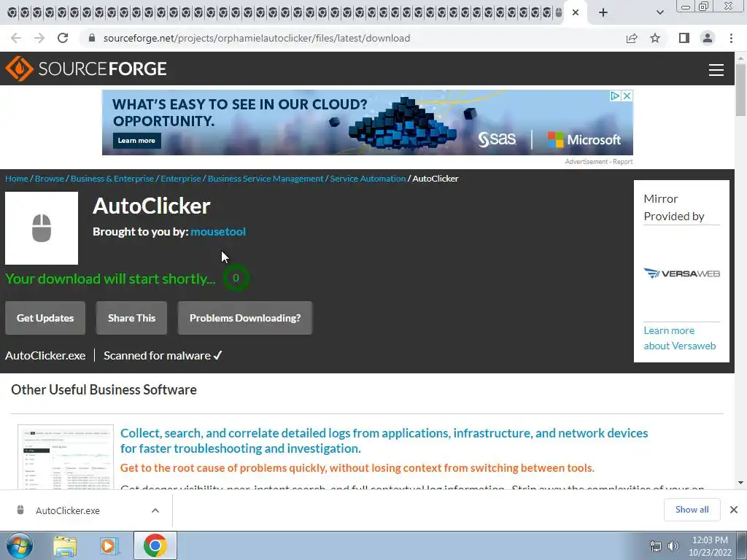This screenshot has height=560, width=747.
Task: Click the AutoClicker page title heading
Action: [152, 206]
